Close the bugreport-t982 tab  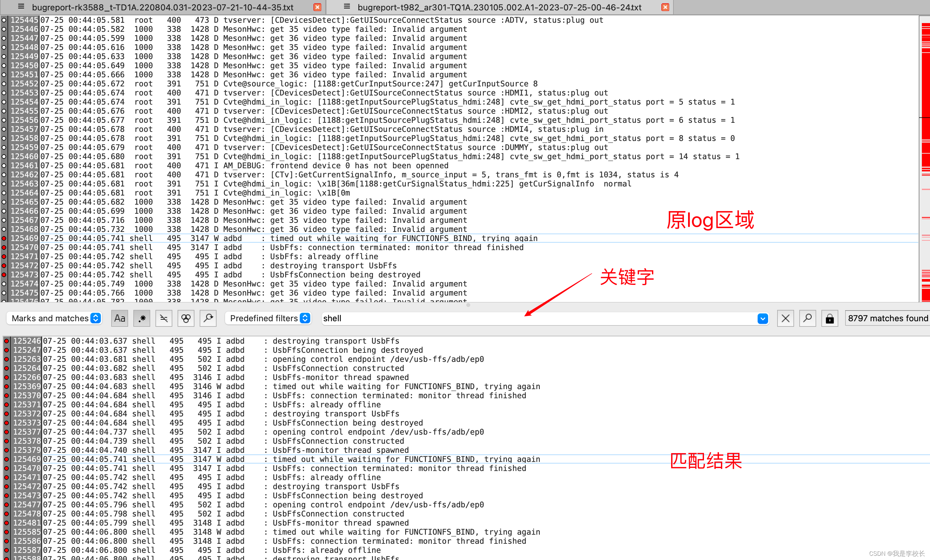point(665,7)
